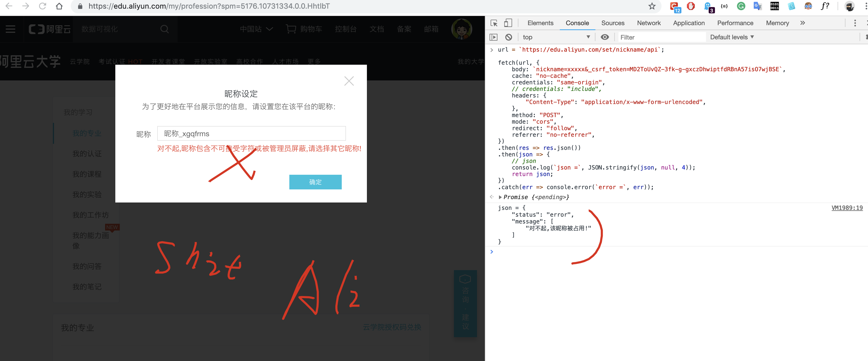The width and height of the screenshot is (868, 361).
Task: Open the JSON braces extension icon
Action: tap(724, 6)
